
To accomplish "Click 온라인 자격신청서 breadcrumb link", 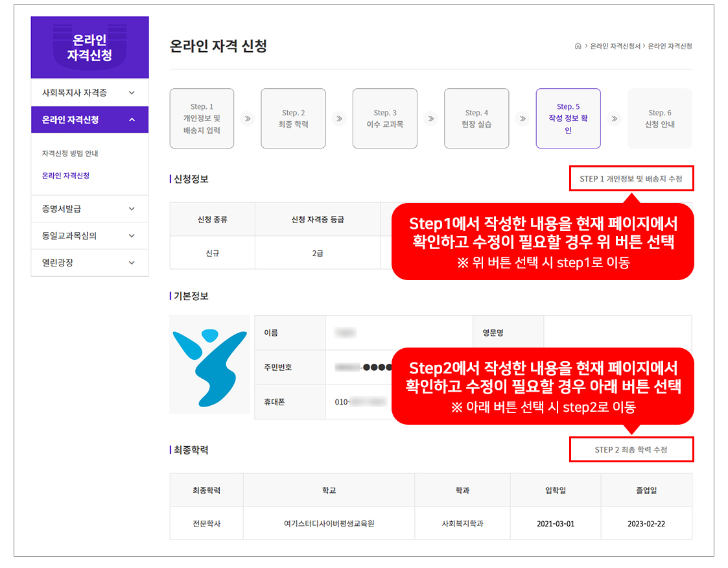I will (x=615, y=47).
